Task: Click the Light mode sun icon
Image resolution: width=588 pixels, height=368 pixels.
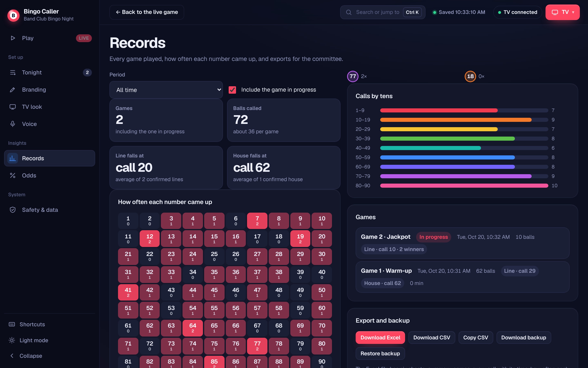Action: (x=12, y=340)
